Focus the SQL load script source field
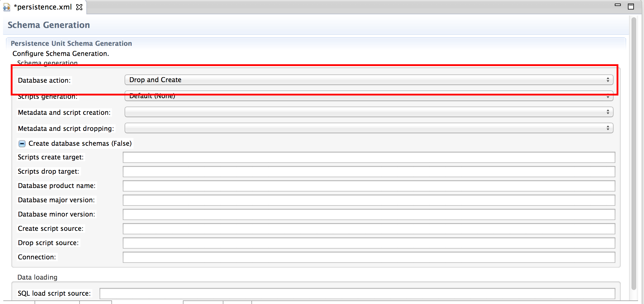Screen dimensions: 644x304 pos(357,294)
